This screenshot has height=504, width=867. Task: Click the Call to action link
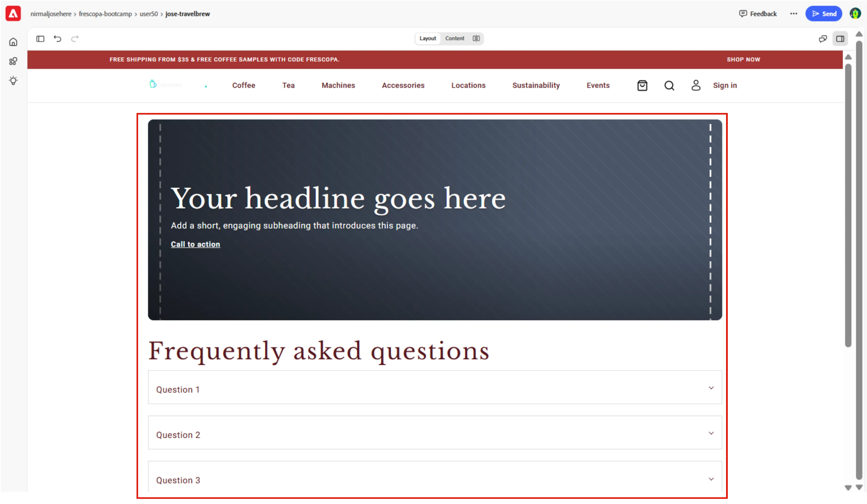tap(195, 244)
